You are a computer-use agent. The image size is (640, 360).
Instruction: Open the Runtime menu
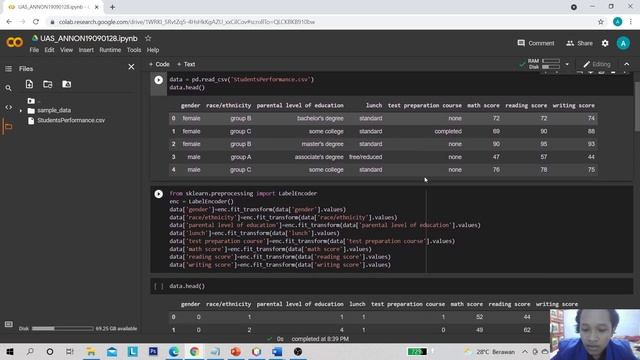110,50
